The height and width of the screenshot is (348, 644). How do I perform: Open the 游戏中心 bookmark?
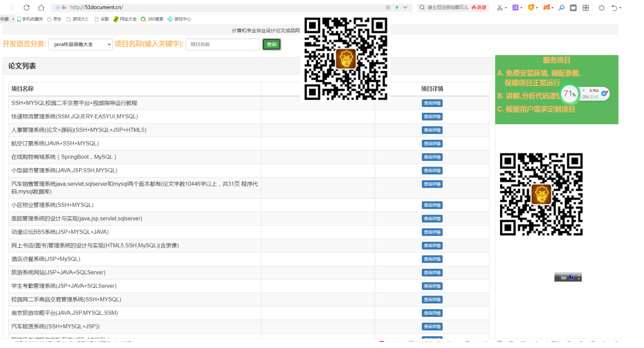179,19
